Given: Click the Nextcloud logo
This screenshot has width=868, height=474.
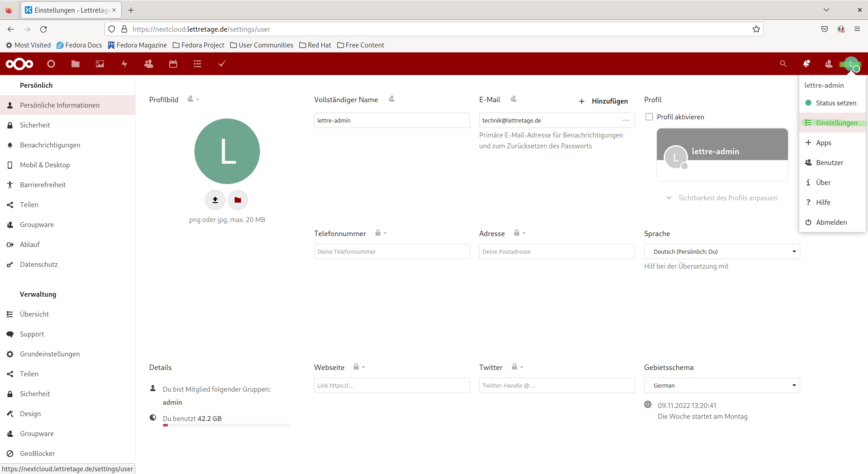Looking at the screenshot, I should 19,64.
